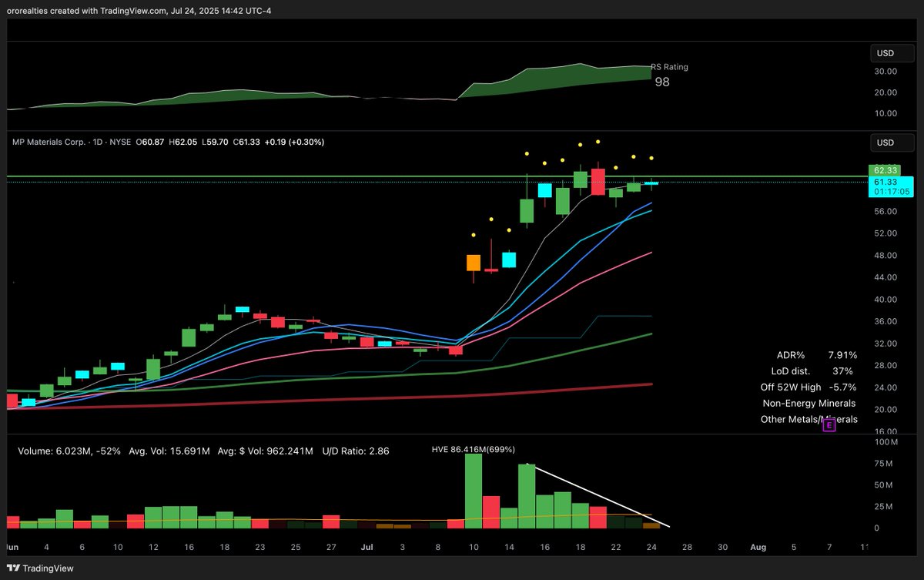Click the Jun month label on time axis

12,547
